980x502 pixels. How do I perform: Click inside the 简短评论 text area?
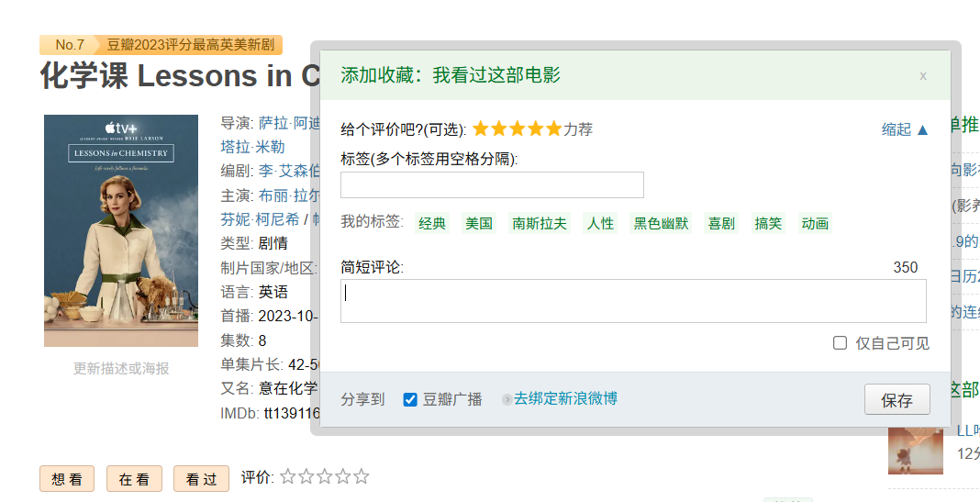coord(633,301)
